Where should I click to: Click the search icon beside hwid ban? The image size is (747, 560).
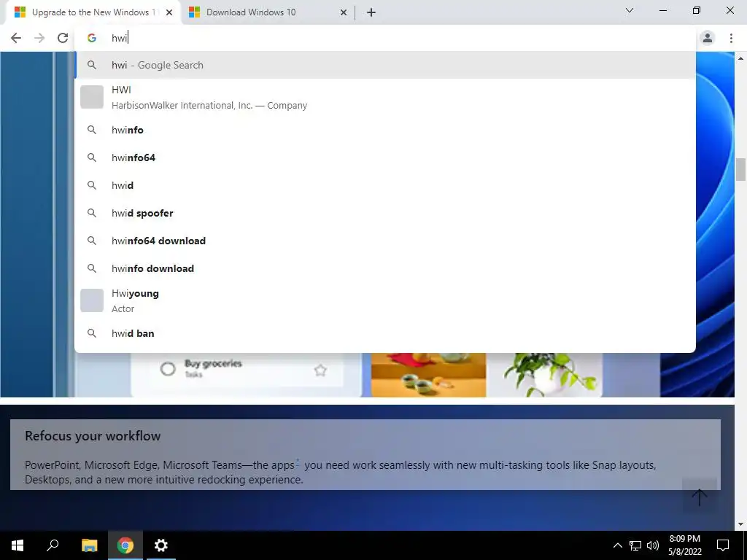[x=92, y=333]
